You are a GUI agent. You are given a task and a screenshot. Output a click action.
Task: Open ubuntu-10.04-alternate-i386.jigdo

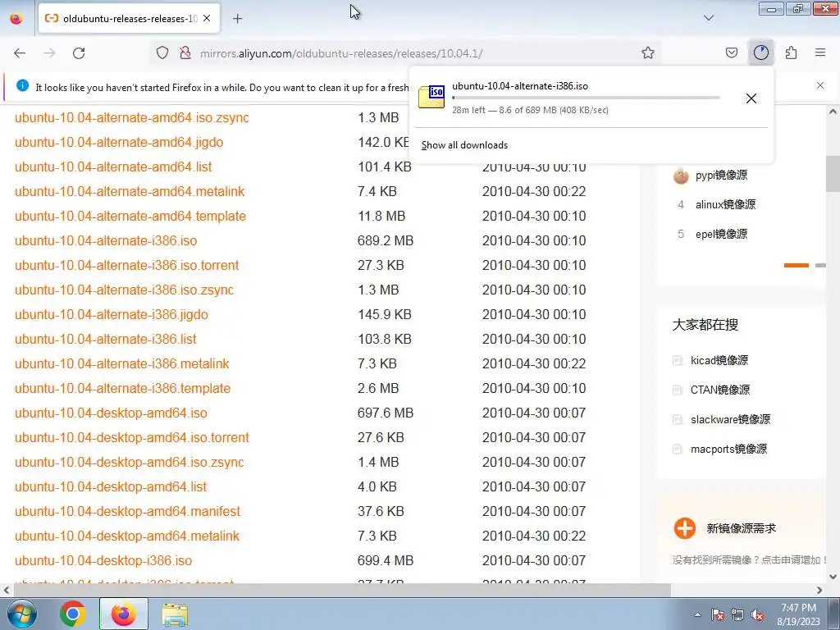click(x=112, y=315)
